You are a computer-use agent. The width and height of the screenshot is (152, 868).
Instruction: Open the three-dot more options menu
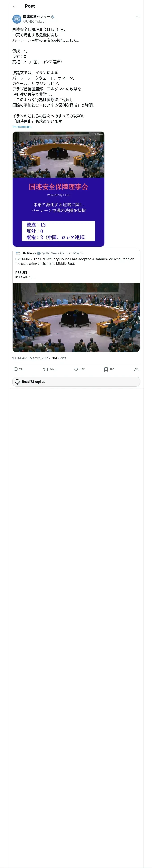pyautogui.click(x=138, y=17)
